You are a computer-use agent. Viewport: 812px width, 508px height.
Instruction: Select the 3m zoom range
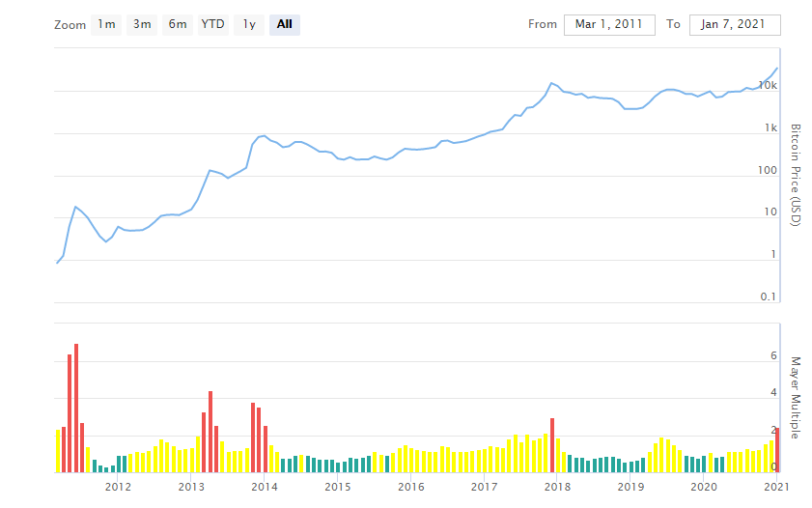(x=142, y=24)
